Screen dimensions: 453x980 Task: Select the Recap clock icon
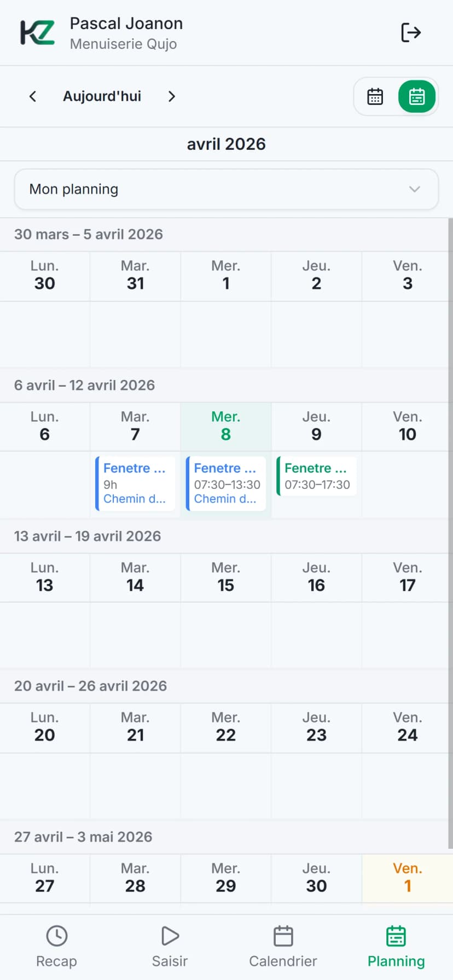pos(57,935)
